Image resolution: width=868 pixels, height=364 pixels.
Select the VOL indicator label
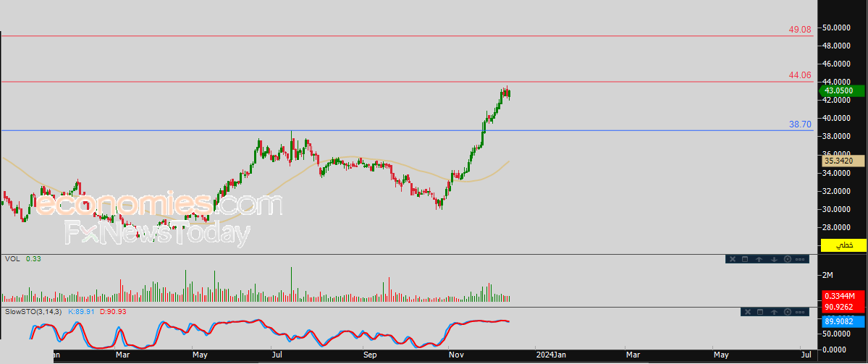coord(12,259)
